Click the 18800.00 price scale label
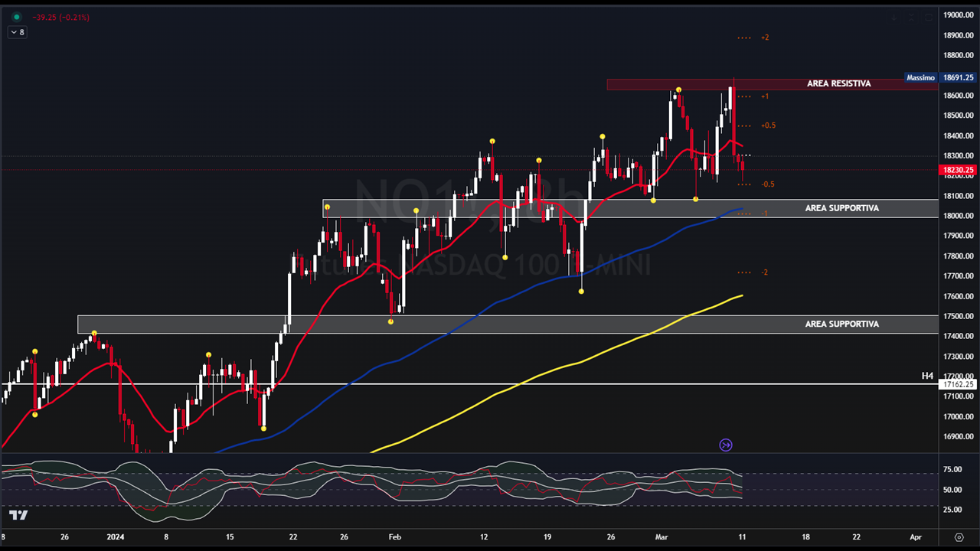Screen dimensions: 980x551 [x=959, y=55]
